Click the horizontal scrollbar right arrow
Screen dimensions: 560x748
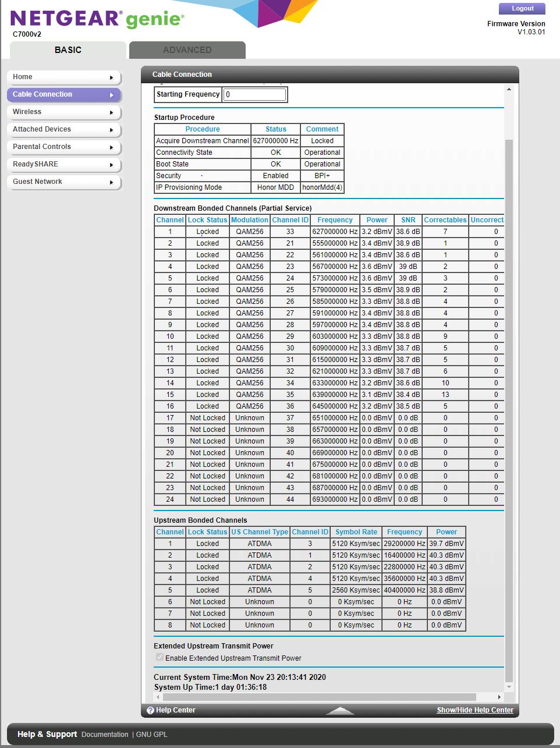(498, 697)
